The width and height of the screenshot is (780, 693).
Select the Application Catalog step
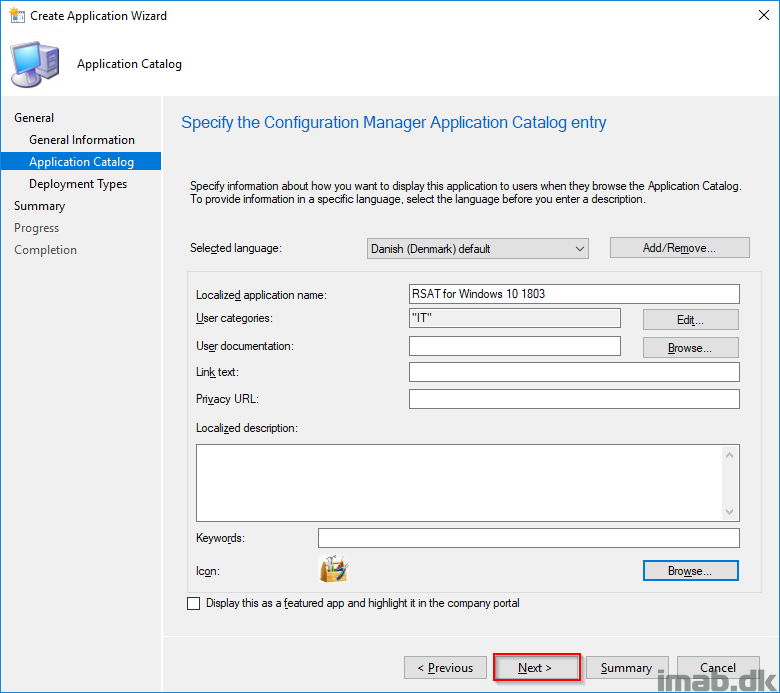tap(81, 162)
